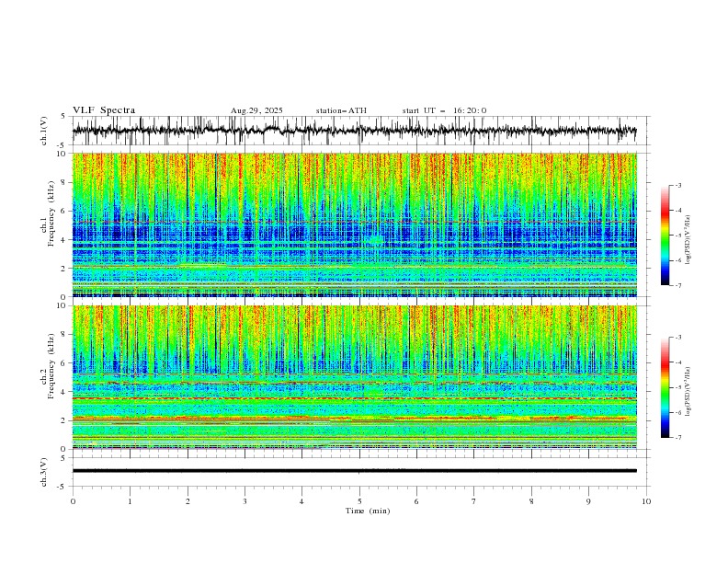Click the color scale bar beside ch.2 spectrogram
This screenshot has width=728, height=563.
point(665,387)
